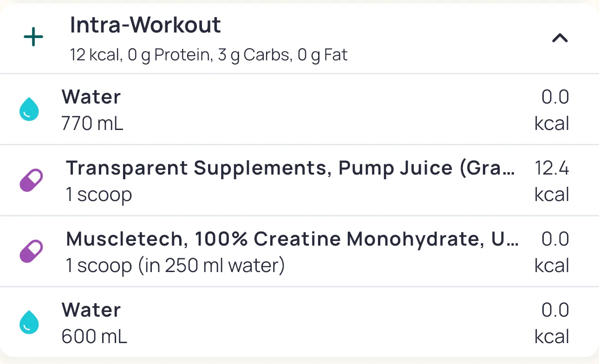Collapse the Intra-Workout section with the chevron
599x364 pixels.
pyautogui.click(x=560, y=38)
